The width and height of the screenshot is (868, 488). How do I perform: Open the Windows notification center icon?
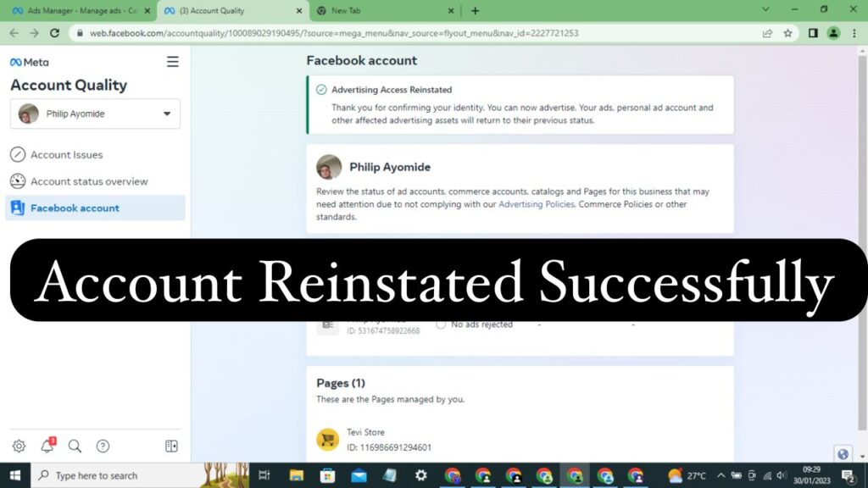pyautogui.click(x=849, y=475)
